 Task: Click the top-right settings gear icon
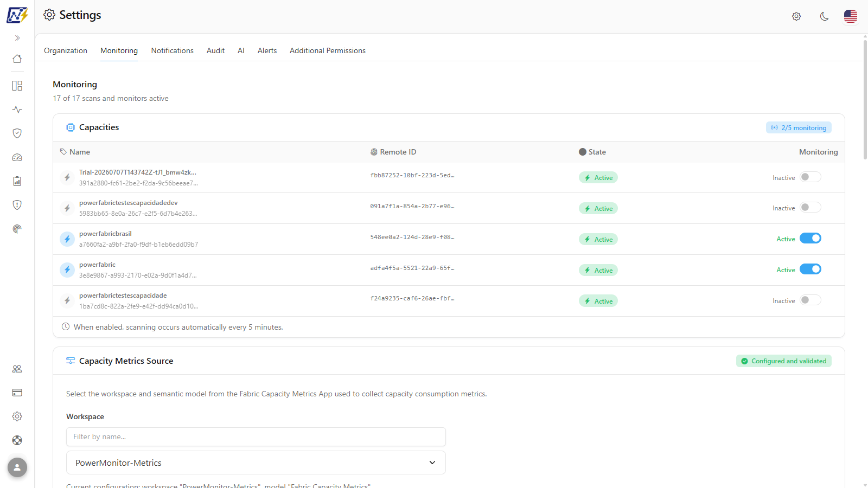pyautogui.click(x=796, y=16)
